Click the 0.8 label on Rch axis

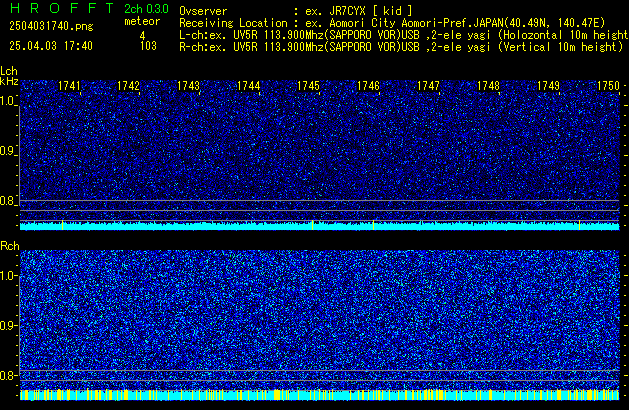[8, 375]
